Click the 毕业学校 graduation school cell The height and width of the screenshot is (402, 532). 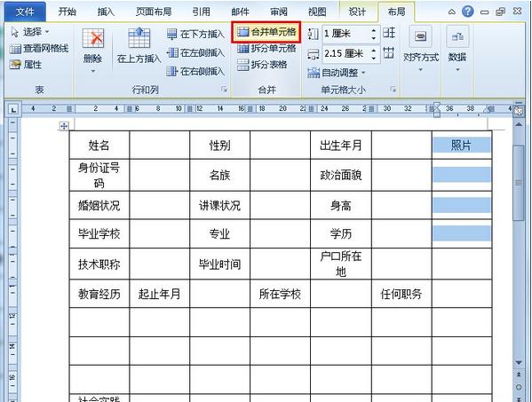click(99, 233)
